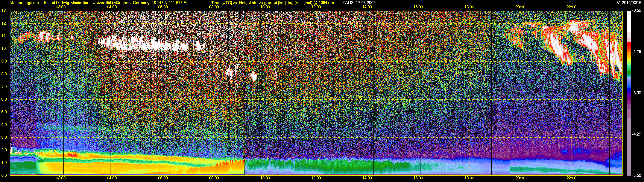Select the 10:00 tick label on the bottom axis
Viewport: 644px width, 182px height.
(x=265, y=178)
